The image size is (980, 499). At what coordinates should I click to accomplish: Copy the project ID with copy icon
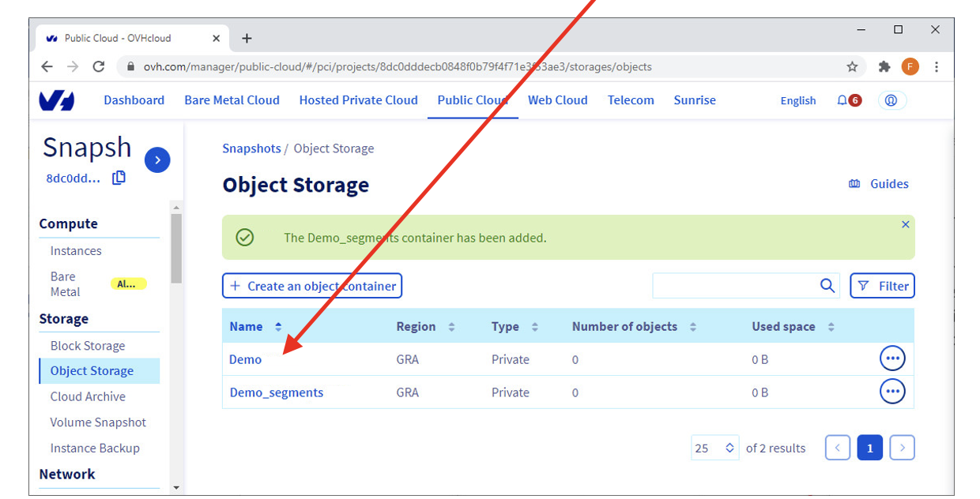(119, 178)
